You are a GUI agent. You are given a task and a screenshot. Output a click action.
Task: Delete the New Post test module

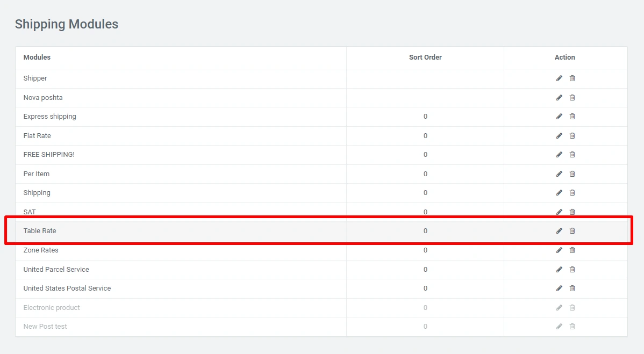coord(572,327)
